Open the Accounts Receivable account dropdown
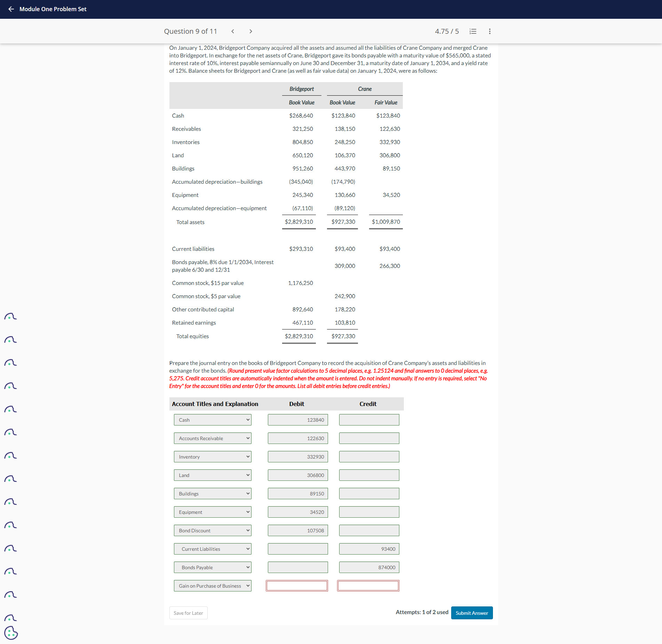Image resolution: width=662 pixels, height=644 pixels. click(x=213, y=438)
